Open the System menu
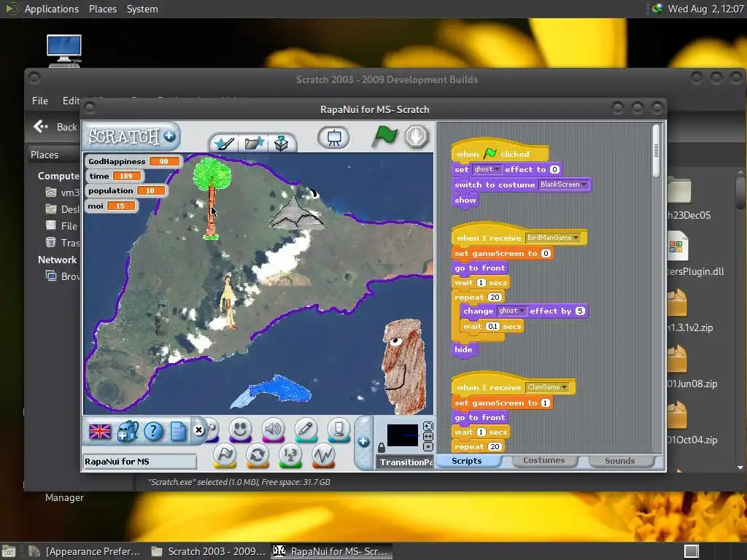747x560 pixels. pyautogui.click(x=142, y=9)
